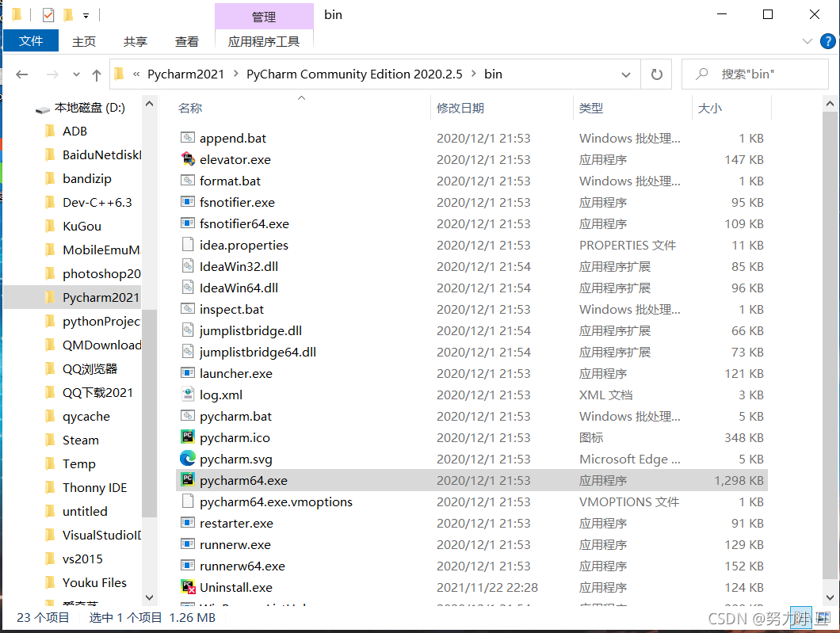Screen dimensions: 840x633
Task: Select the format.bat file name
Action: [230, 181]
